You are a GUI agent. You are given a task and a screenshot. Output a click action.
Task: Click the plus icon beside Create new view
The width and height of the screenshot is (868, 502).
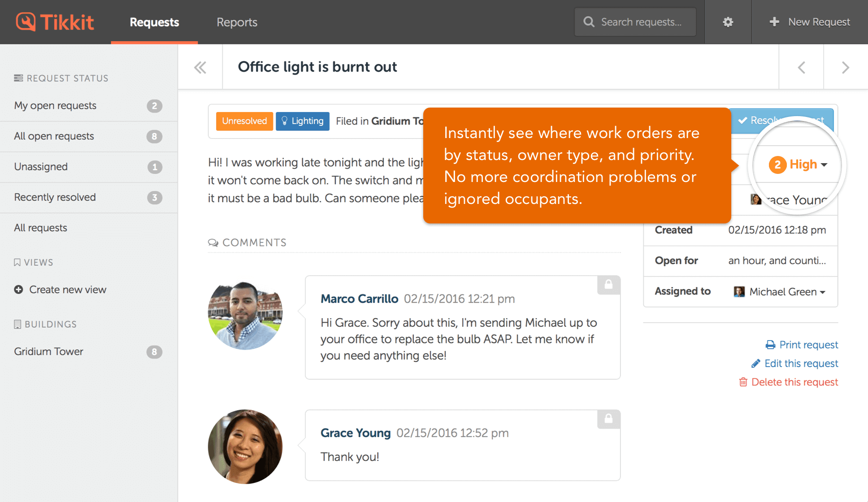pos(18,290)
